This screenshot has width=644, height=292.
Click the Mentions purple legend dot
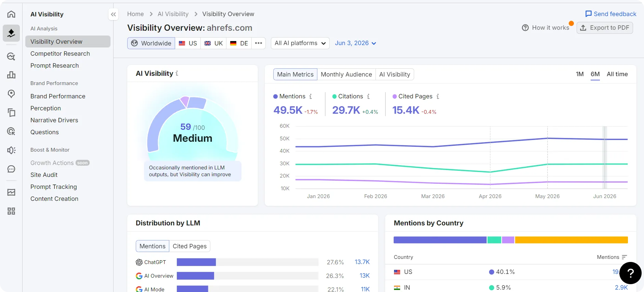275,97
